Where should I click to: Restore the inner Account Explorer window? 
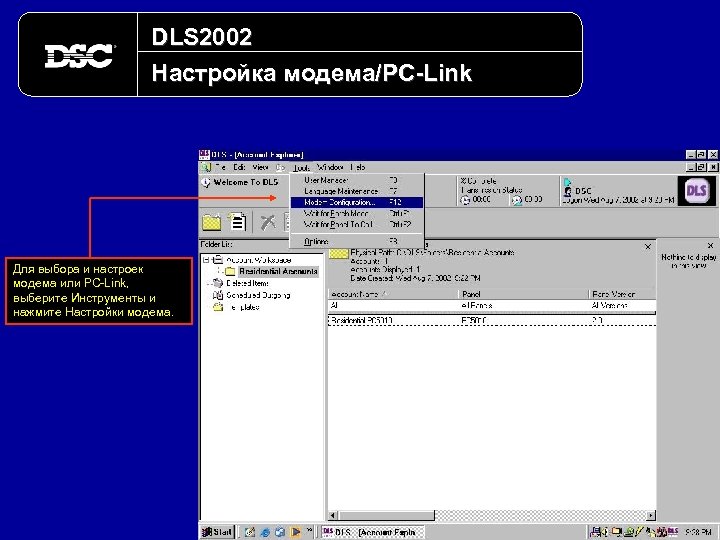click(701, 167)
